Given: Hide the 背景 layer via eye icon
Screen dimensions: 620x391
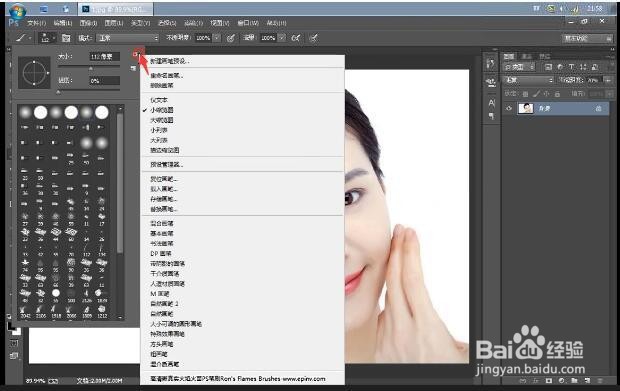Looking at the screenshot, I should [x=509, y=108].
